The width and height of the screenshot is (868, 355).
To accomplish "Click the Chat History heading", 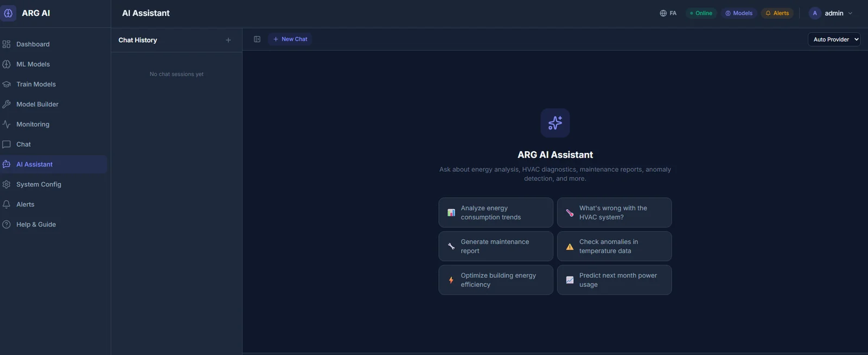I will click(138, 40).
